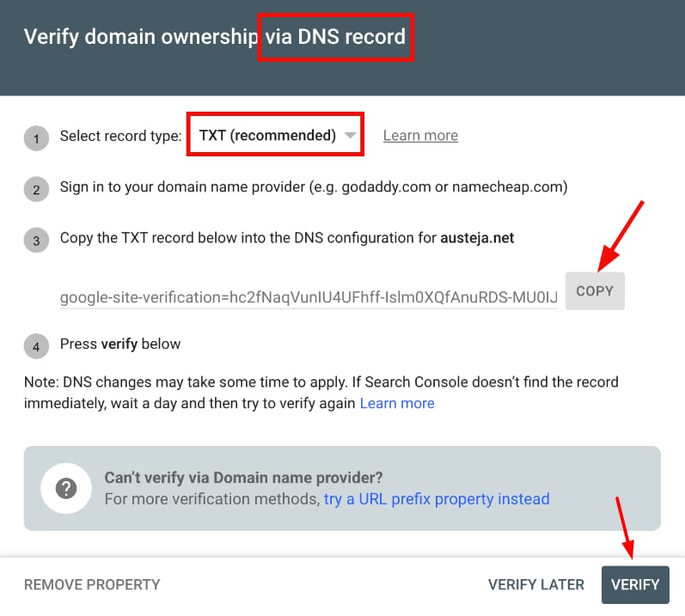This screenshot has width=685, height=616.
Task: Choose VERIFY LATER
Action: pyautogui.click(x=536, y=584)
